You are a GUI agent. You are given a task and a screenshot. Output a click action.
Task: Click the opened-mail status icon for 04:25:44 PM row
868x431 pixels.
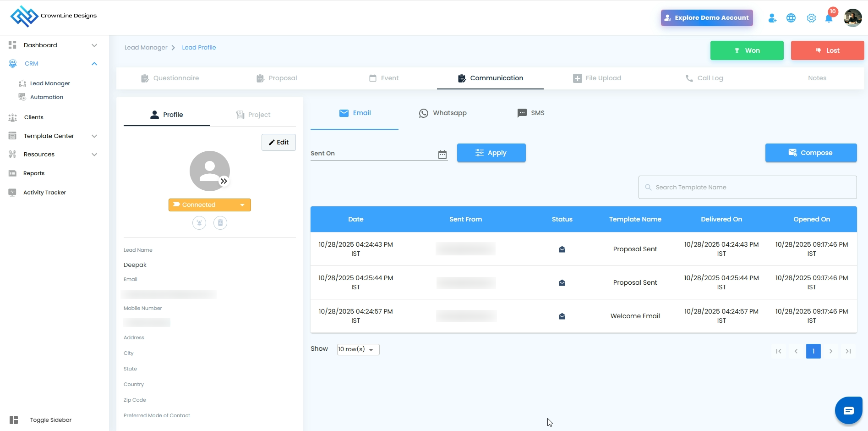[x=562, y=283]
